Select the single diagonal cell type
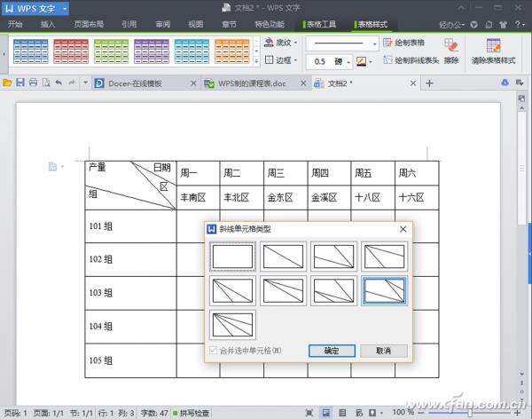The height and width of the screenshot is (419, 532). (284, 257)
